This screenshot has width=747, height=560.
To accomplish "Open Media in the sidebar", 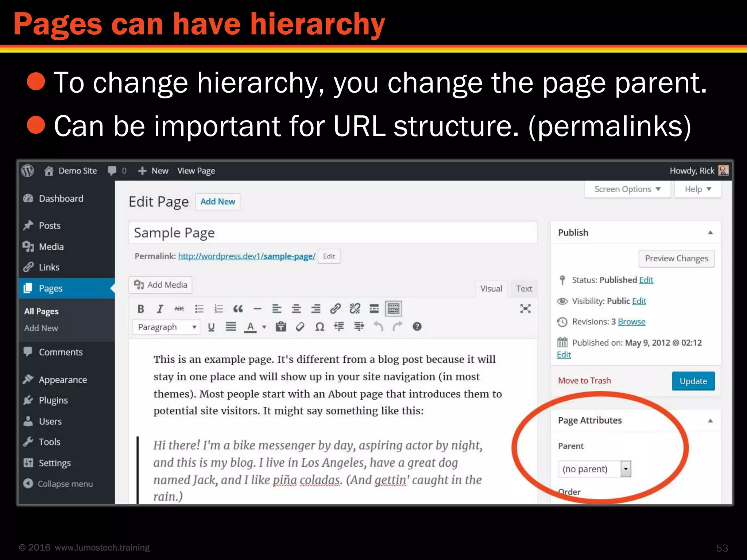I will [x=51, y=247].
